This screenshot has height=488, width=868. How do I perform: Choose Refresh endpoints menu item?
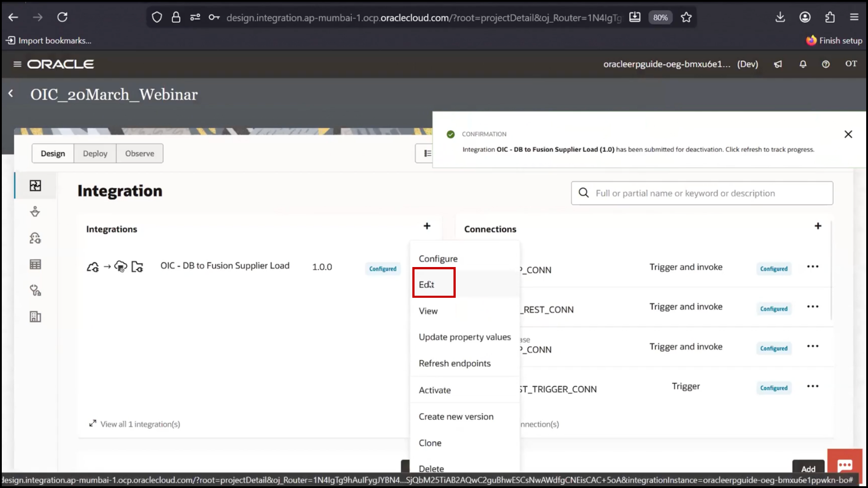tap(465, 363)
